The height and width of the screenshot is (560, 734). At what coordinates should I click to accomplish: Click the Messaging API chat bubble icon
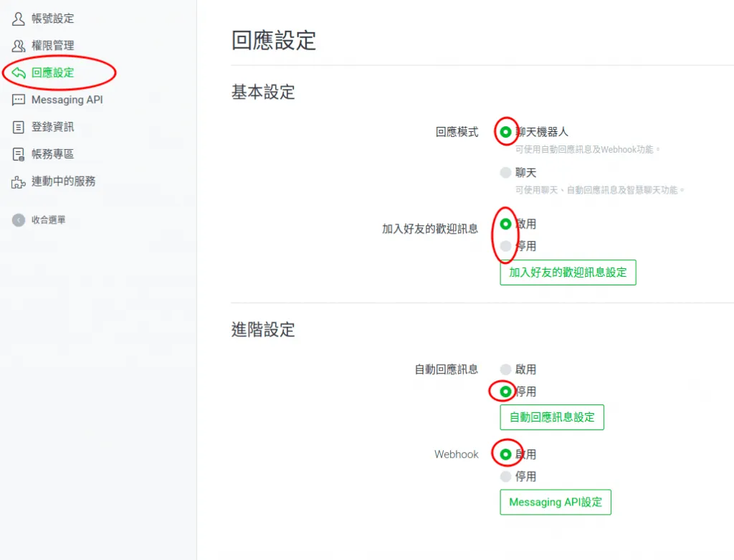coord(19,100)
